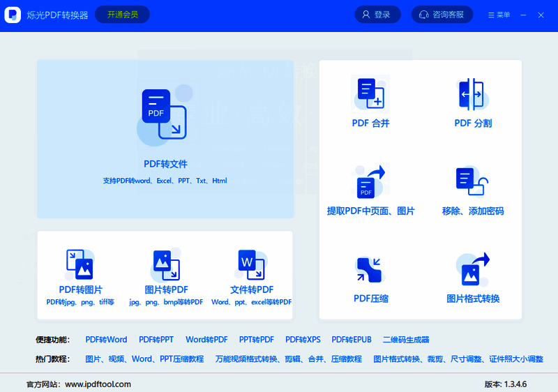Open the 移除、添加密码 lock icon
The width and height of the screenshot is (558, 392).
click(x=472, y=181)
